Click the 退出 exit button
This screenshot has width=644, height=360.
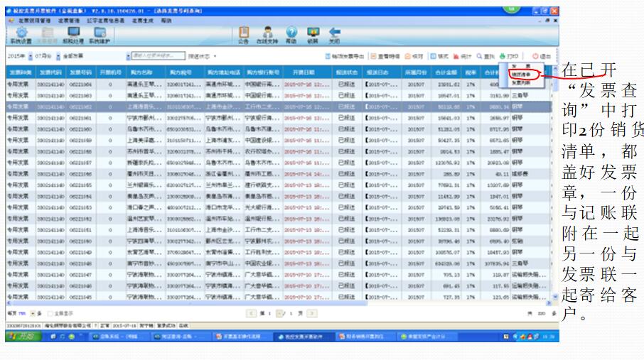point(542,55)
